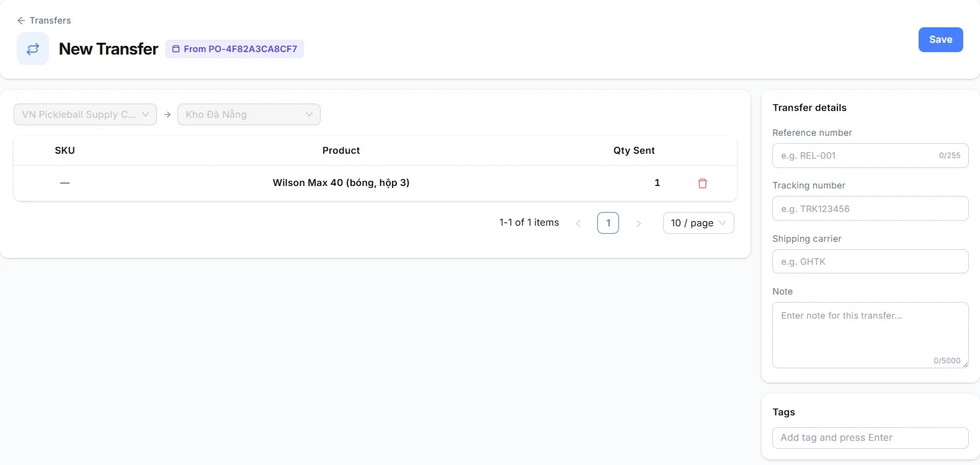The width and height of the screenshot is (980, 465).
Task: Focus the Tracking number field
Action: 870,208
